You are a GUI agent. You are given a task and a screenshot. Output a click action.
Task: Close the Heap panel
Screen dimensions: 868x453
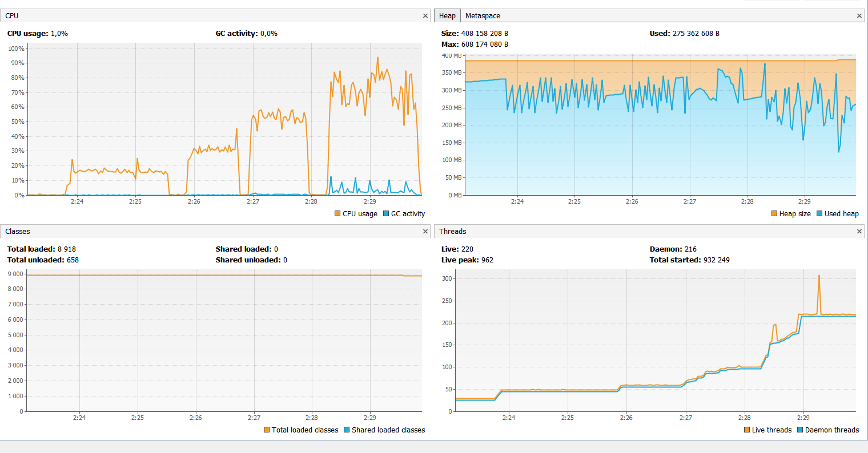click(x=859, y=16)
